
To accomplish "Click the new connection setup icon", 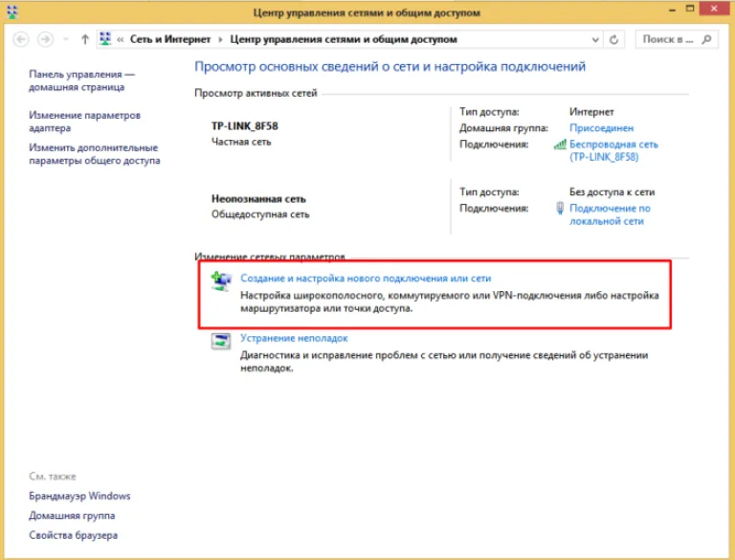I will (221, 280).
